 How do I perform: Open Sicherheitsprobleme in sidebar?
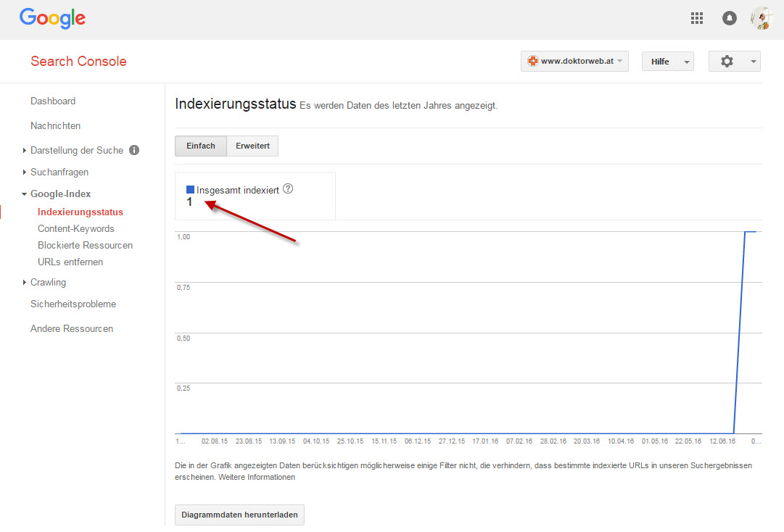tap(73, 304)
